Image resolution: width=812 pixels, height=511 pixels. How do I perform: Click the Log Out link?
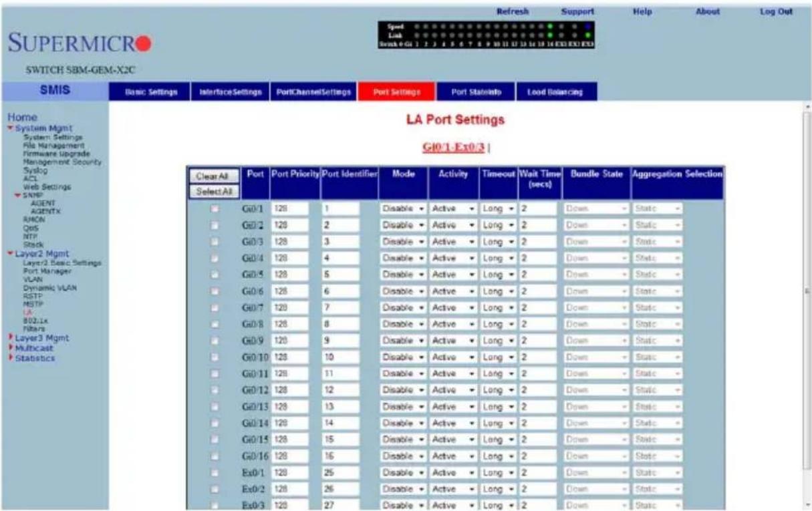tap(775, 11)
